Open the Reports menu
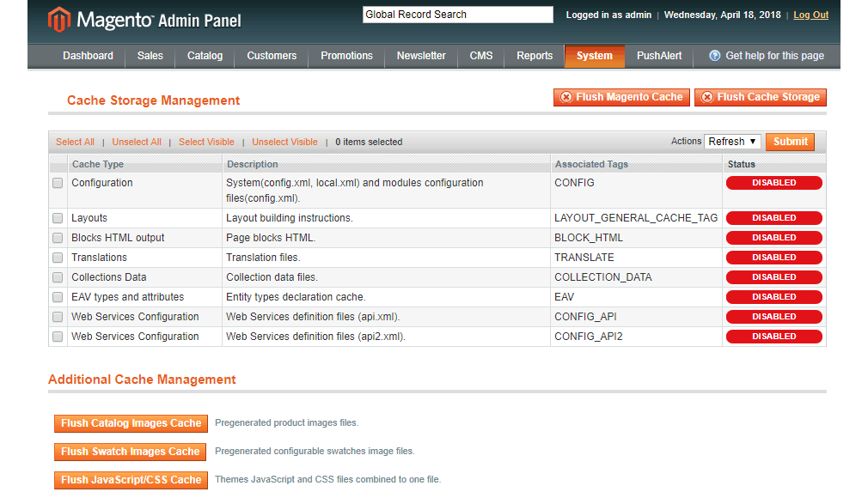 click(x=535, y=56)
